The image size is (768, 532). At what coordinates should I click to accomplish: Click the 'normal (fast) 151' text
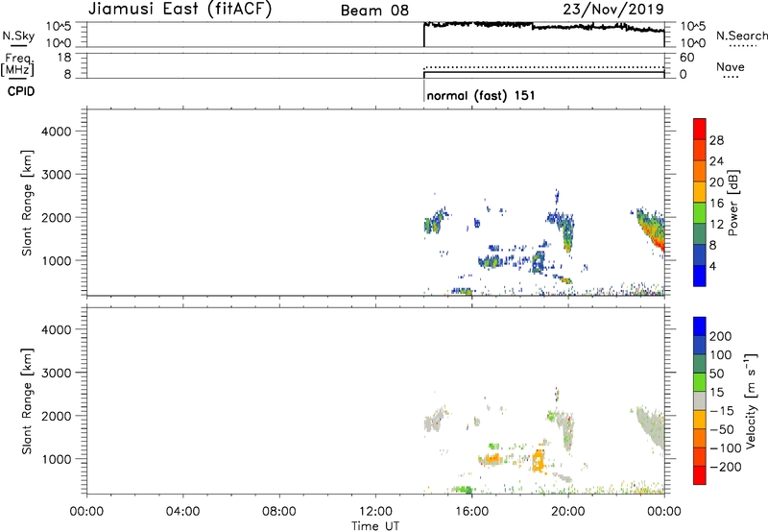481,95
